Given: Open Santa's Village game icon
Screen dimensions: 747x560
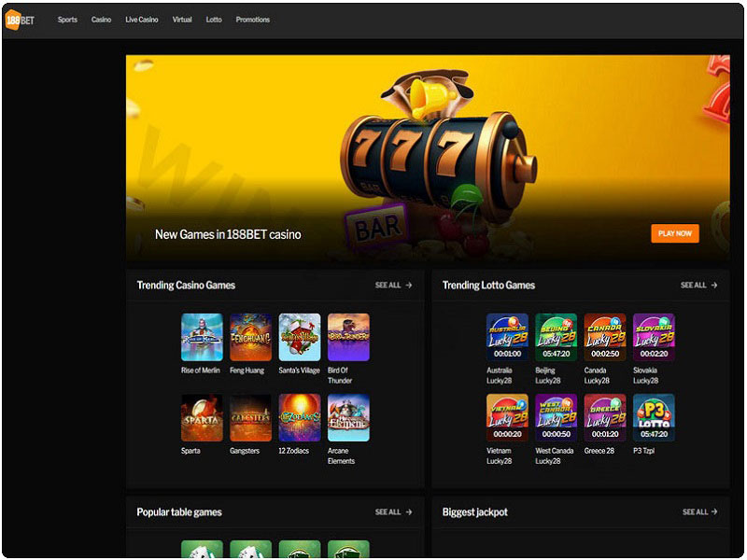Looking at the screenshot, I should pos(300,337).
